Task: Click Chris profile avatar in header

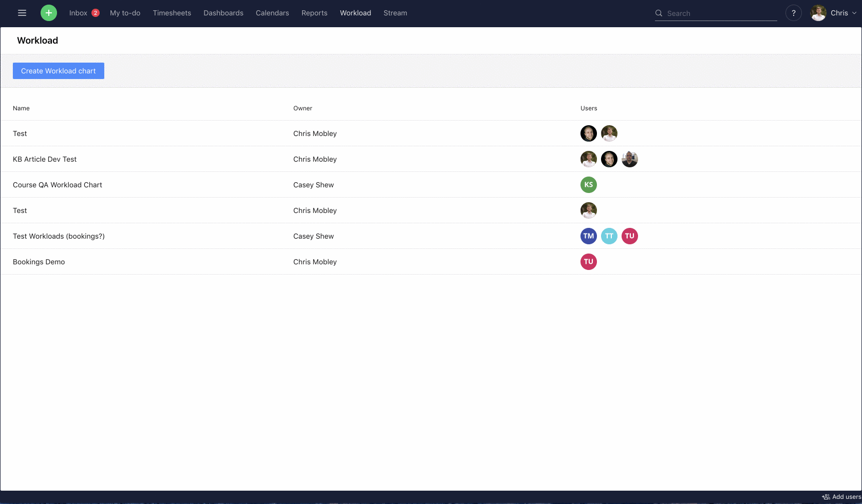Action: [x=818, y=13]
